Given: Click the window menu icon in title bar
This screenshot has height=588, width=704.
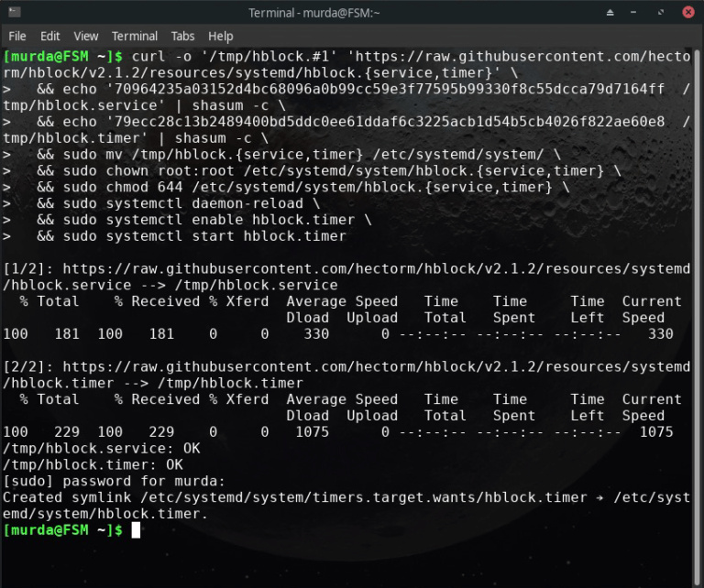Looking at the screenshot, I should (13, 13).
